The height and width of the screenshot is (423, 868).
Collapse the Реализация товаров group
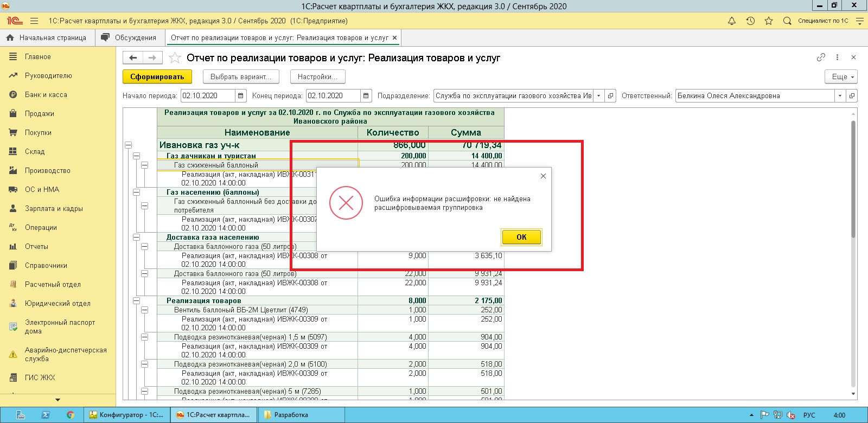(137, 300)
